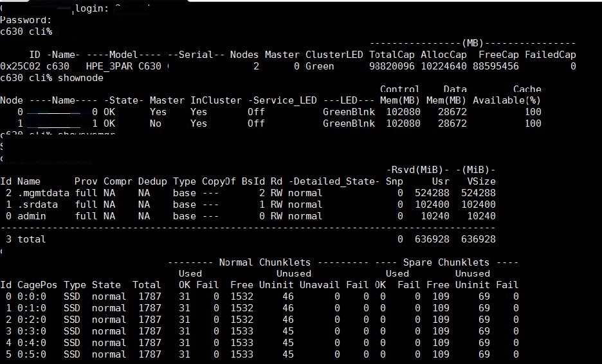This screenshot has width=602, height=364.
Task: Click the "Password:" prompt line
Action: point(26,20)
